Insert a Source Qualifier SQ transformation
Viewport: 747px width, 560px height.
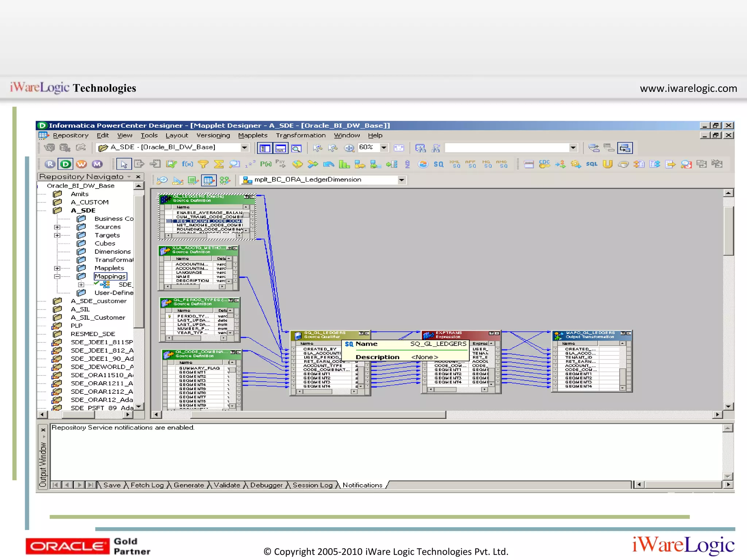pos(438,164)
